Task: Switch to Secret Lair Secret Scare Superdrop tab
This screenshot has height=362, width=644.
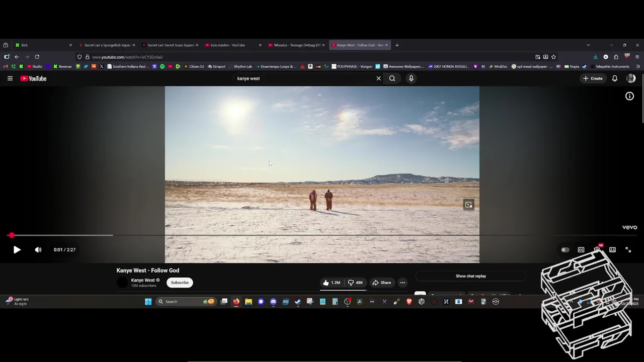Action: pos(170,45)
